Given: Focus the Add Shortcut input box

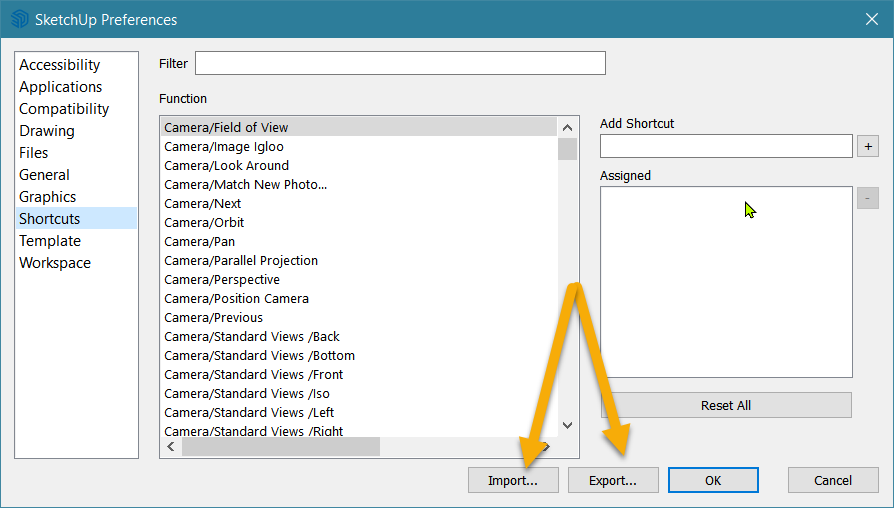Looking at the screenshot, I should [x=726, y=147].
